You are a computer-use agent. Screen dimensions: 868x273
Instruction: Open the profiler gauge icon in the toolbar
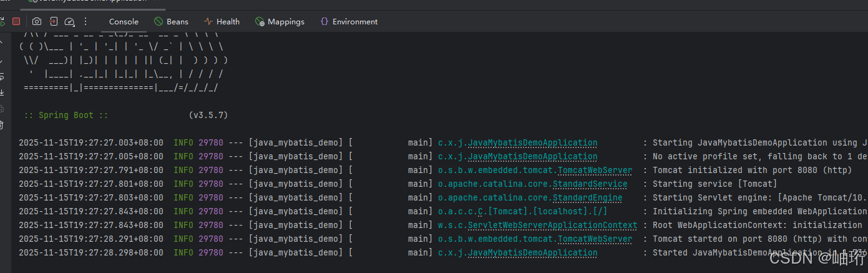click(x=69, y=21)
